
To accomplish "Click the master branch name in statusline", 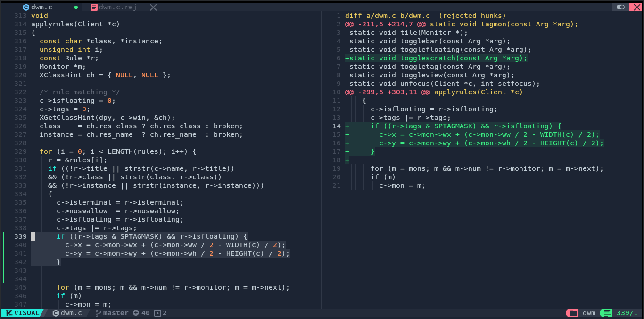I will tap(116, 313).
